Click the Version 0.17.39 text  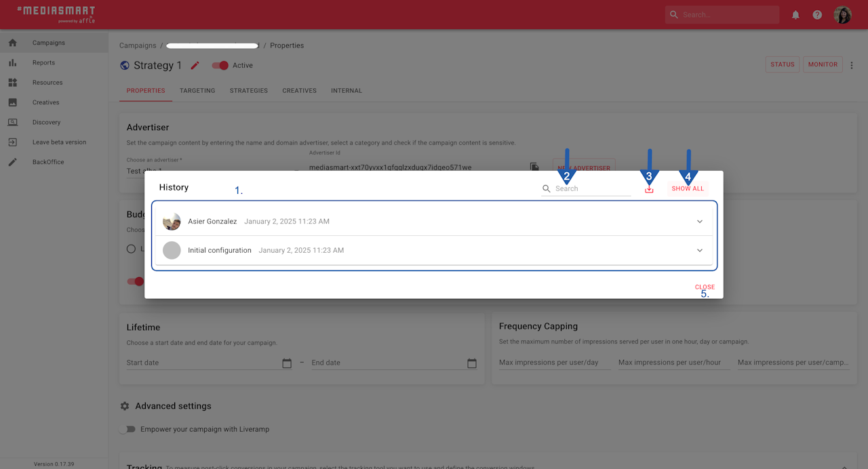point(54,464)
